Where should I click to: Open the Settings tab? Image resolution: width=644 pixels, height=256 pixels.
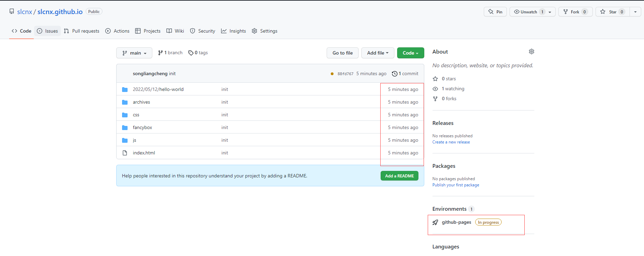tap(264, 31)
